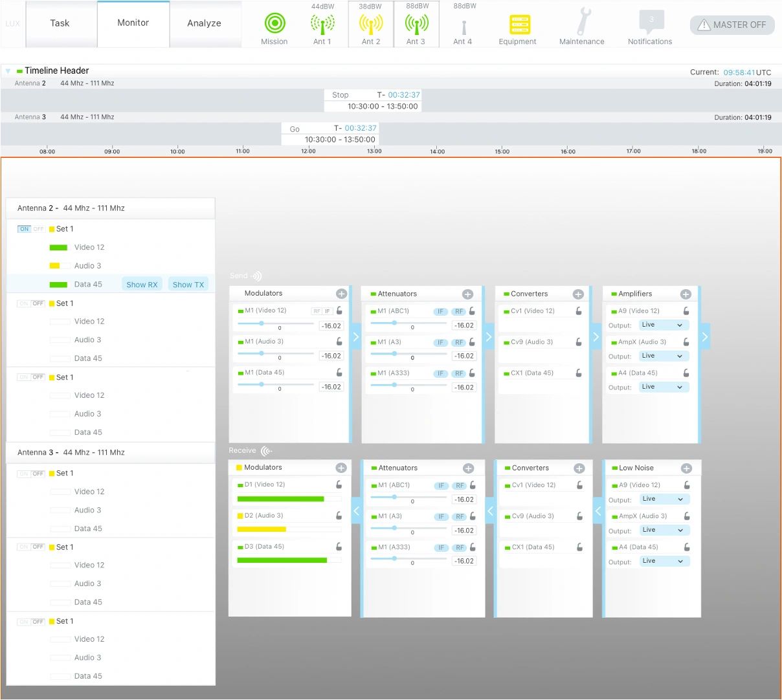The height and width of the screenshot is (700, 782).
Task: Add an attenuator in the Send section
Action: [467, 294]
